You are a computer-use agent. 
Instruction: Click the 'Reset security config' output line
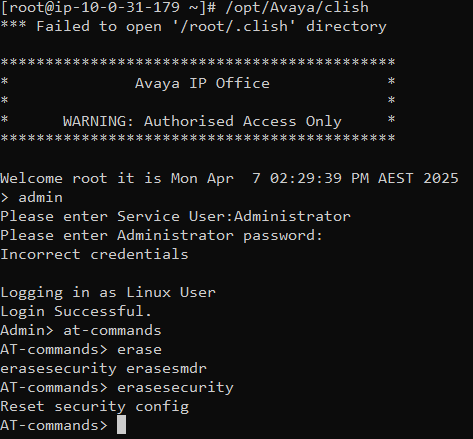point(95,406)
